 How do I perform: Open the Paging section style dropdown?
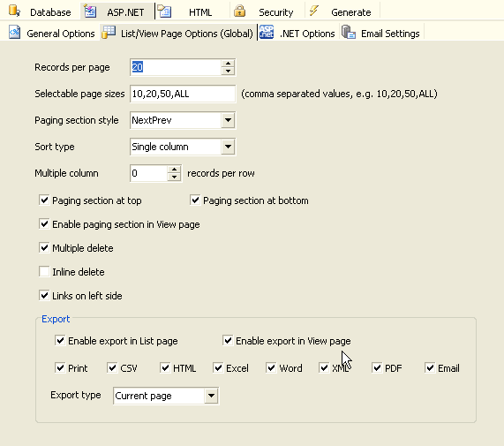pos(228,120)
